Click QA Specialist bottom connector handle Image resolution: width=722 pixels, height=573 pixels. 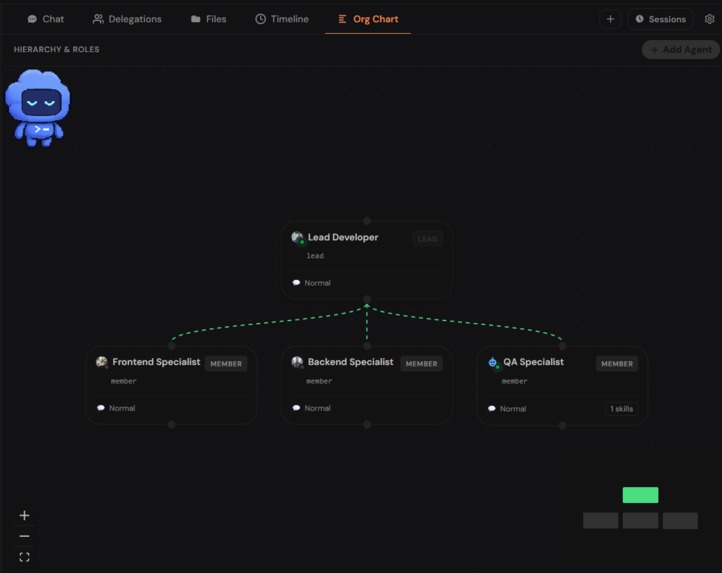click(x=562, y=426)
